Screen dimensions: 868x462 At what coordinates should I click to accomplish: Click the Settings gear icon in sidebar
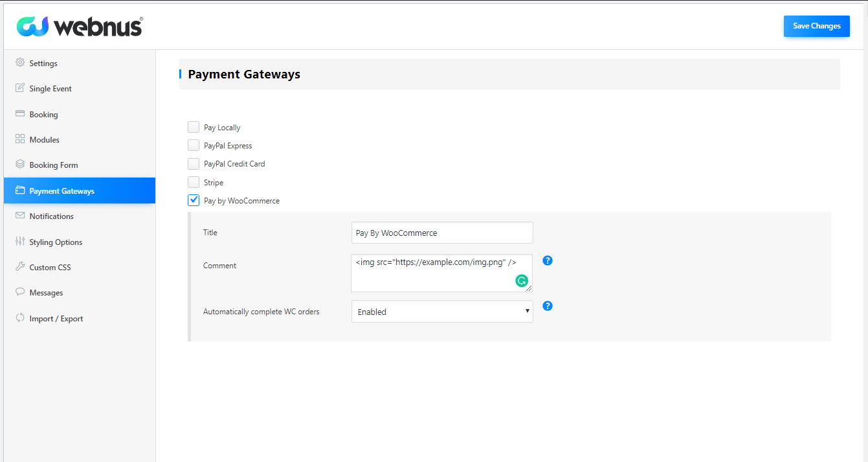coord(20,63)
